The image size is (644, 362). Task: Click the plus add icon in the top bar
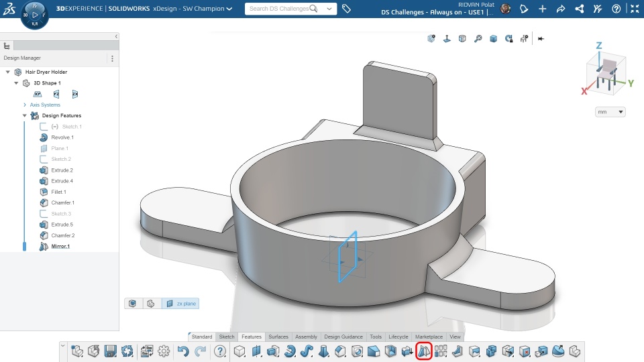pyautogui.click(x=543, y=9)
